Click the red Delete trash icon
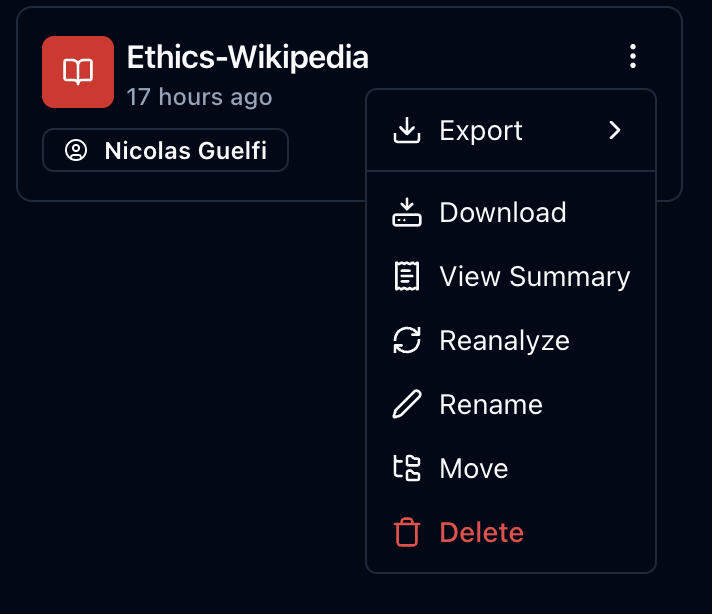This screenshot has width=712, height=614. (406, 533)
